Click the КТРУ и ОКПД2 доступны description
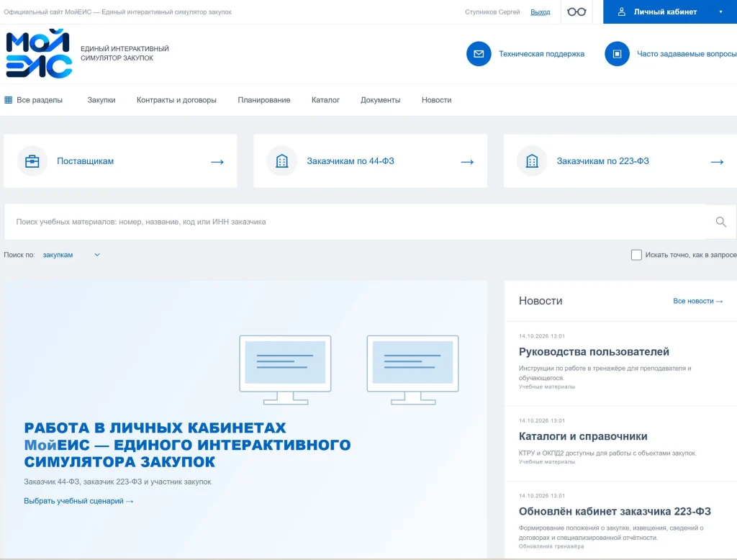 pyautogui.click(x=607, y=453)
